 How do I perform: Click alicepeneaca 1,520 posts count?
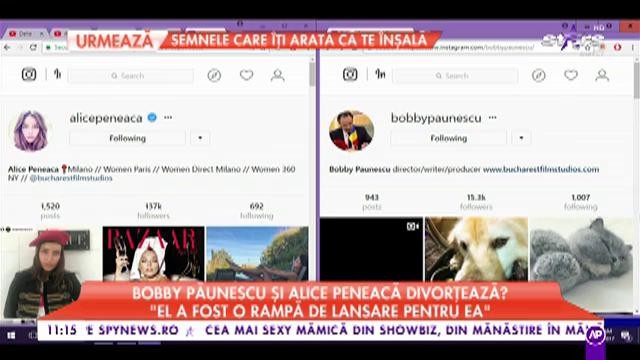(50, 211)
